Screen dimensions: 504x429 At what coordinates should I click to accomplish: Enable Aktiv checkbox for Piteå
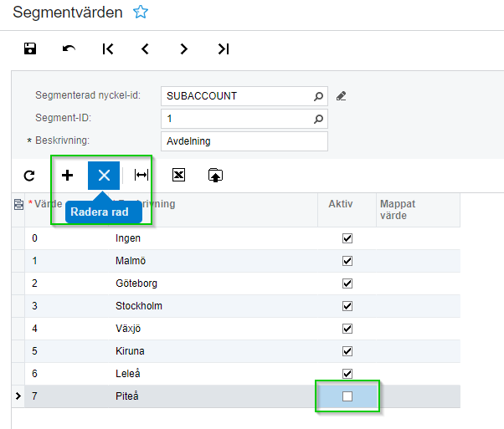pos(347,396)
